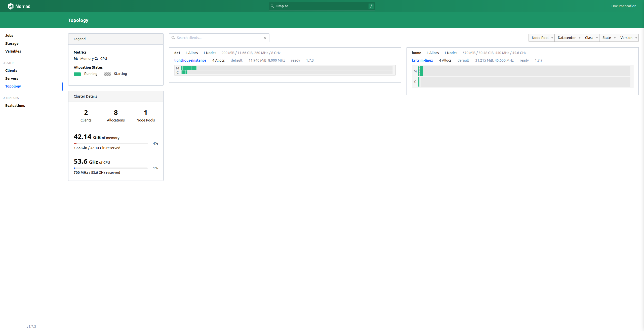Click the lighthouseinstance CPU allocation bar
The width and height of the screenshot is (644, 331).
pyautogui.click(x=184, y=72)
